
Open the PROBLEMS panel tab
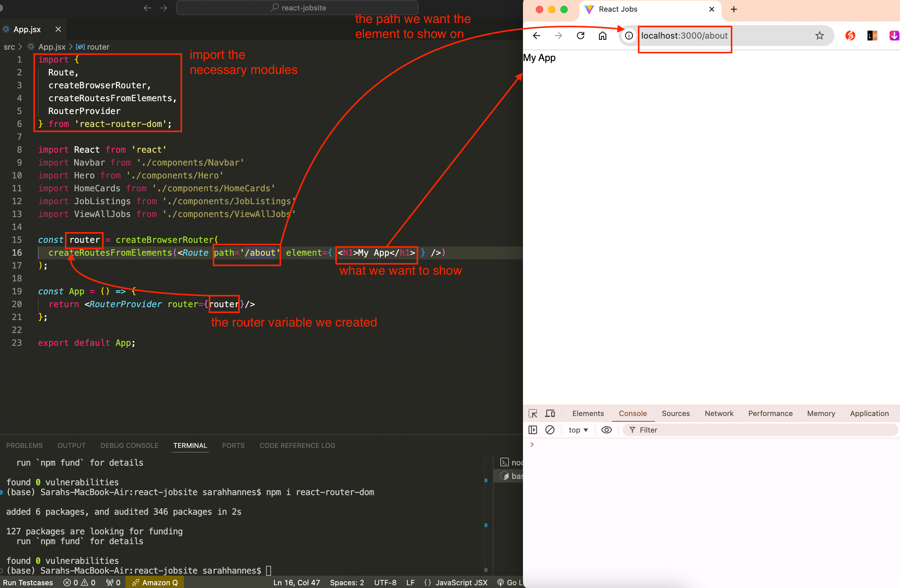[24, 445]
